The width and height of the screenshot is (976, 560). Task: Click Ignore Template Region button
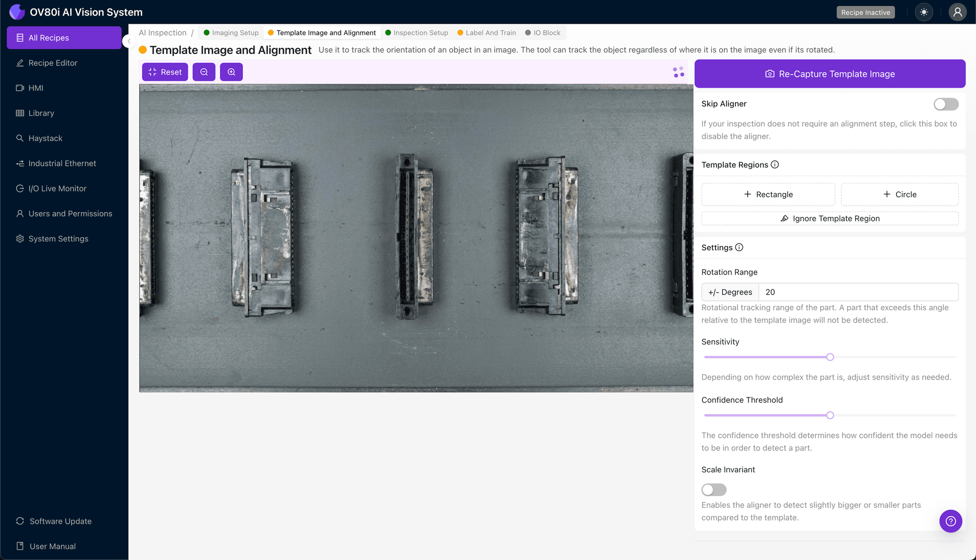830,218
